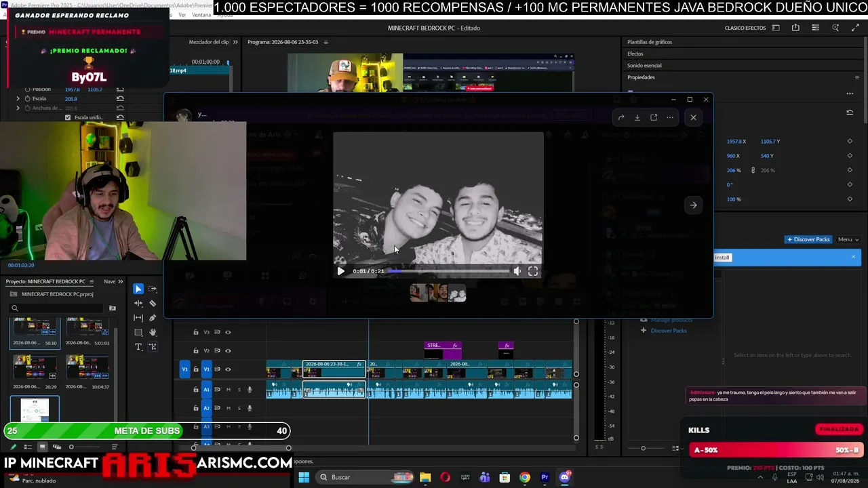The height and width of the screenshot is (488, 868).
Task: Go to the next media with arrow
Action: click(x=693, y=205)
